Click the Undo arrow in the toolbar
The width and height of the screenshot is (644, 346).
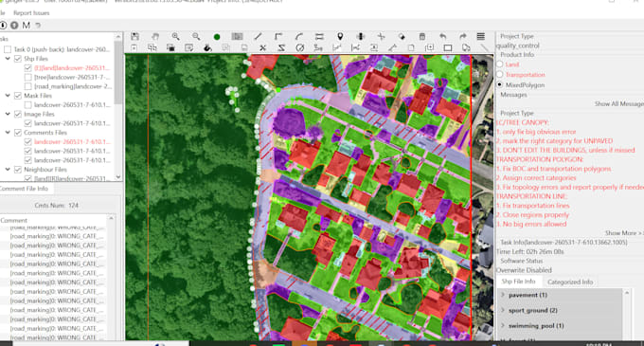[443, 37]
